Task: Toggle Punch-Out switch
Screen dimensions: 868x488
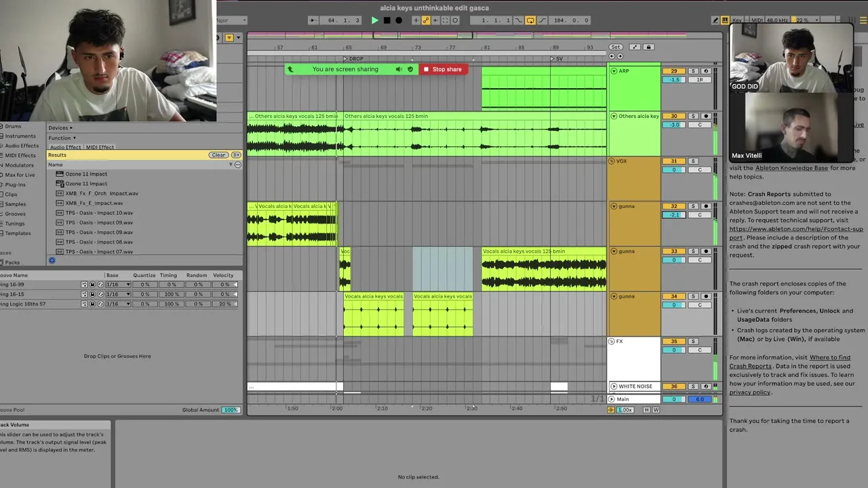Action: tap(541, 20)
